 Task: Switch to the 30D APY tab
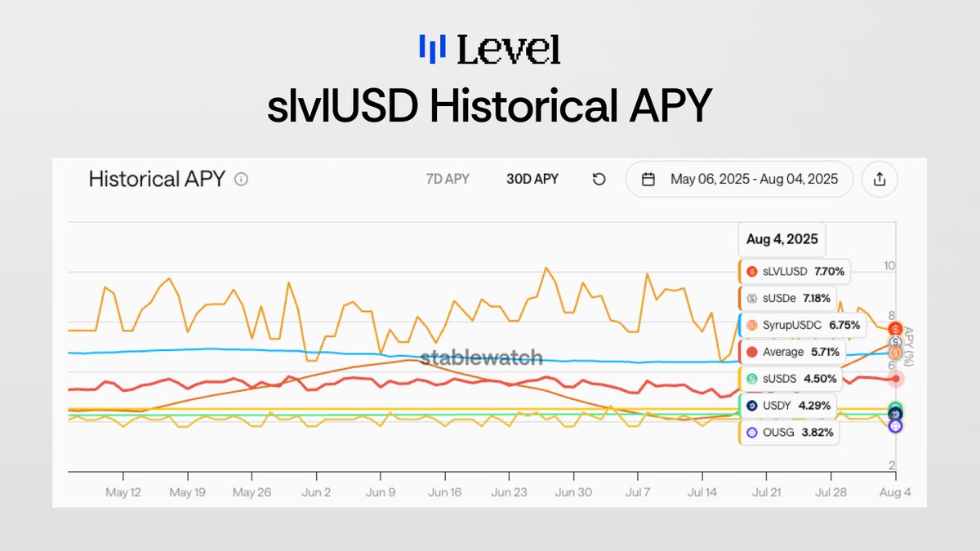point(532,178)
